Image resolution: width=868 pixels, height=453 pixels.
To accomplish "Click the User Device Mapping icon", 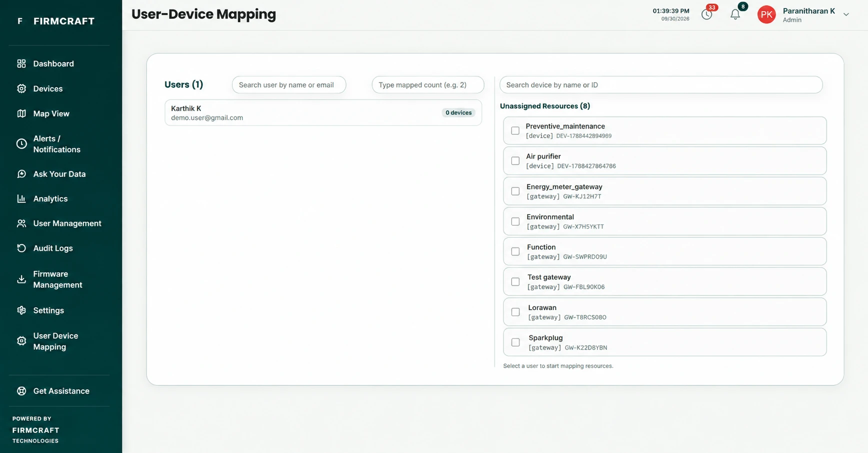I will coord(21,341).
